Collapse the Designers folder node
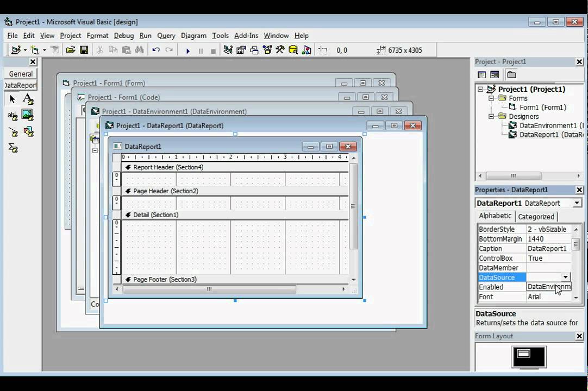The width and height of the screenshot is (588, 391). 491,116
